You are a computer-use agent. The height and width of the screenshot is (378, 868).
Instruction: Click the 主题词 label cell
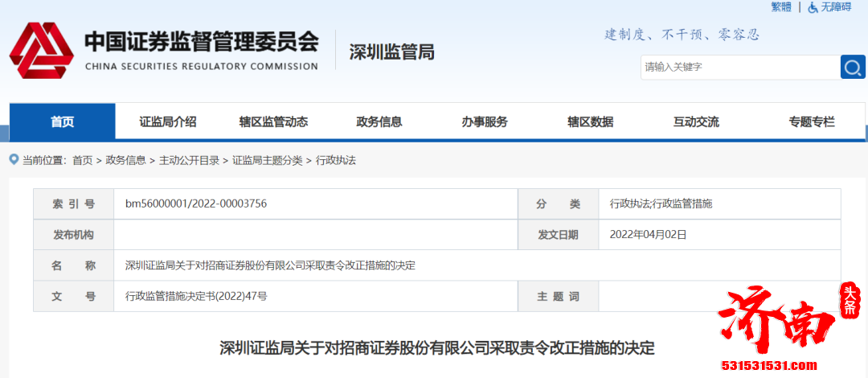(558, 297)
